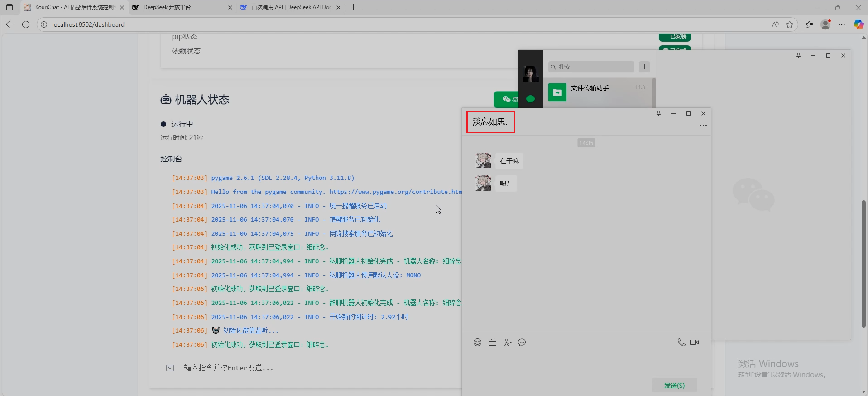Open the Copilot sidebar icon
The height and width of the screenshot is (396, 868).
[858, 24]
